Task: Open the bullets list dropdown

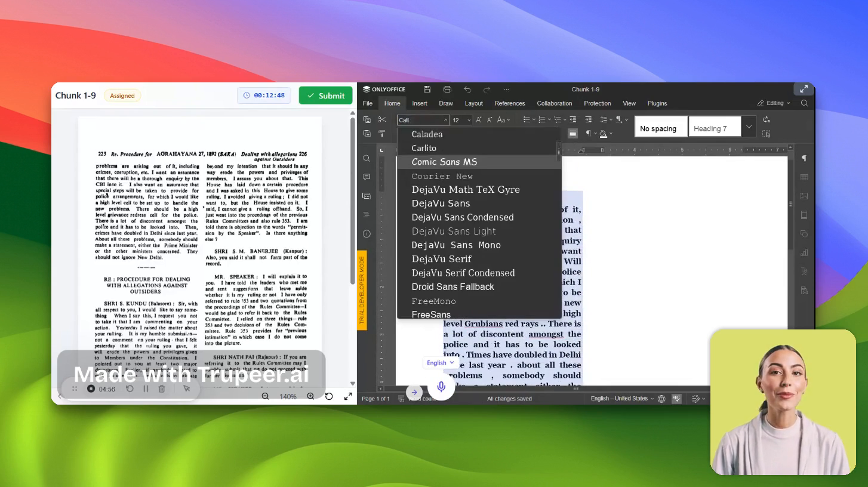Action: [529, 120]
